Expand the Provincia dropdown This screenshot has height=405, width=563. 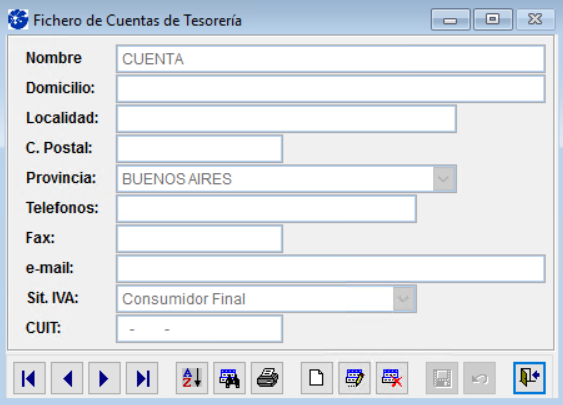point(444,179)
